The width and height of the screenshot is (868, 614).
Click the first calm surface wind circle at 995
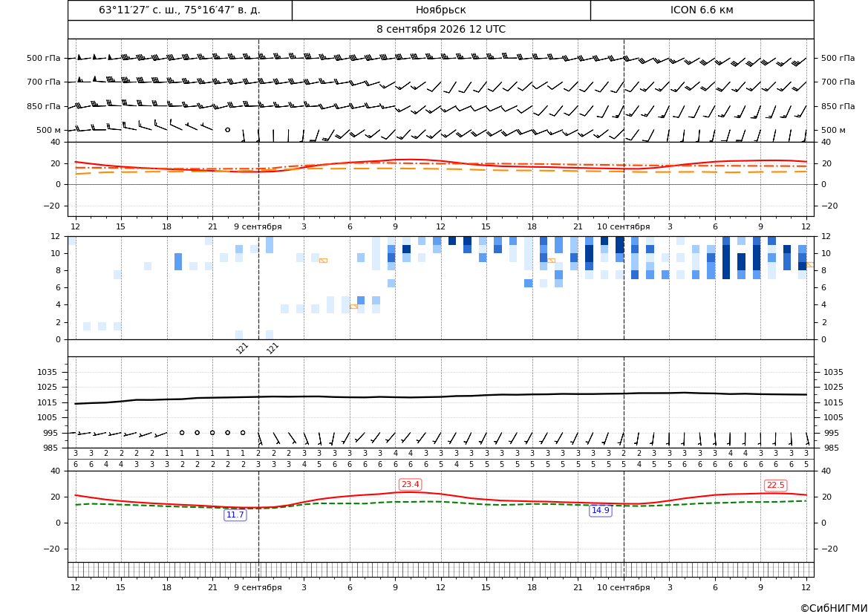(x=182, y=433)
